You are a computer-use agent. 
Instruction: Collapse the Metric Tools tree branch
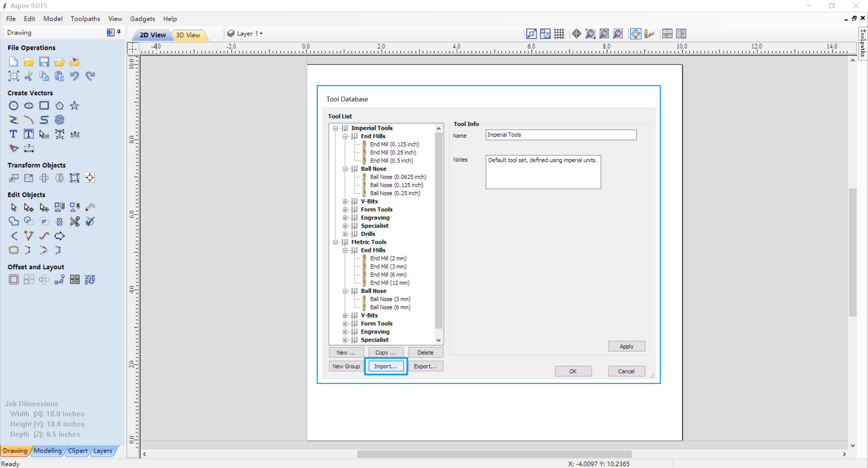tap(335, 242)
